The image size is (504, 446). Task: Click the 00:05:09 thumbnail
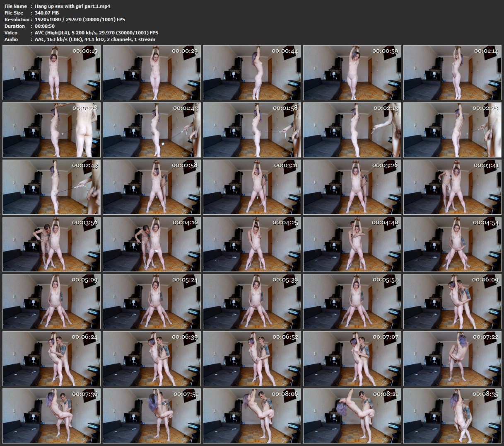(51, 301)
